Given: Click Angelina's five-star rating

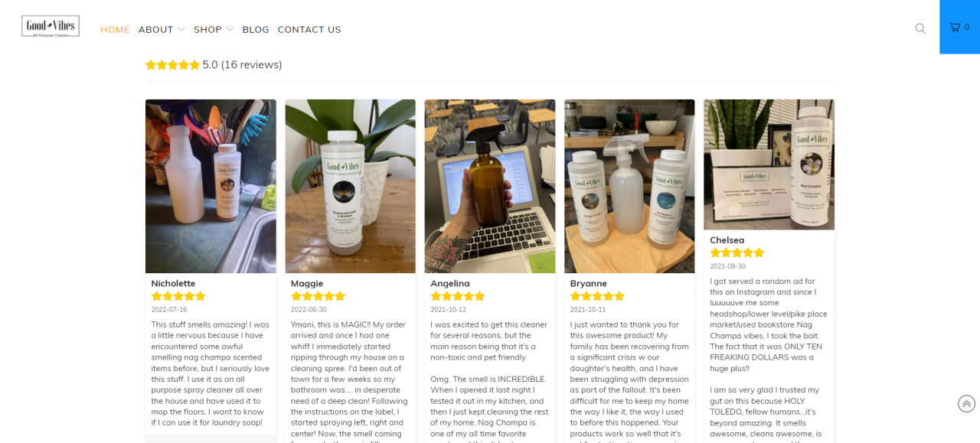Looking at the screenshot, I should click(458, 296).
